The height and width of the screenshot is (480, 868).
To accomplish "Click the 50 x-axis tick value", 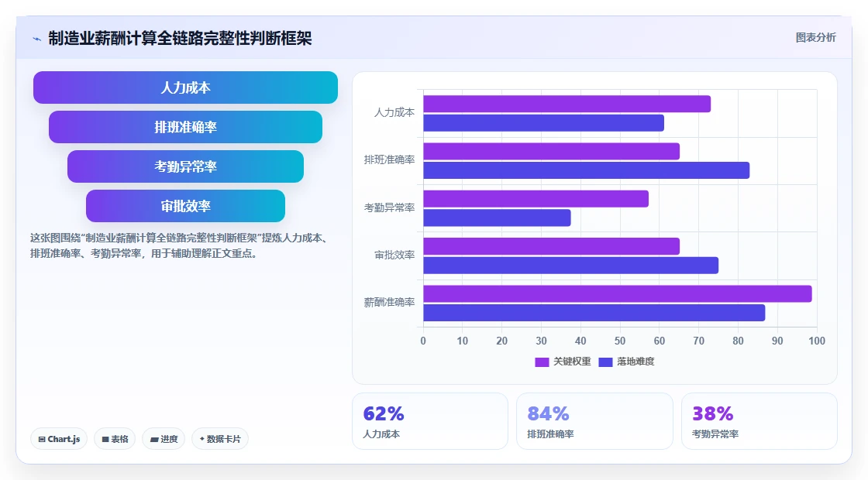I will pos(620,341).
